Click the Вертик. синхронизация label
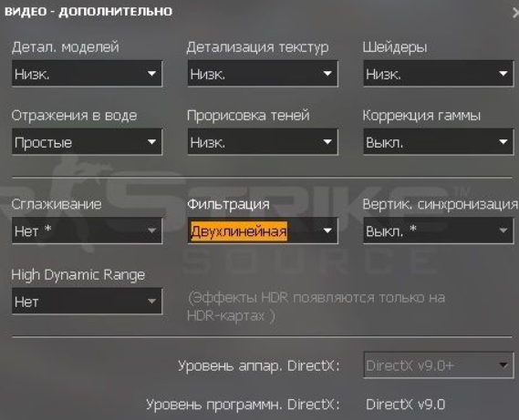This screenshot has height=420, width=519. 441,204
